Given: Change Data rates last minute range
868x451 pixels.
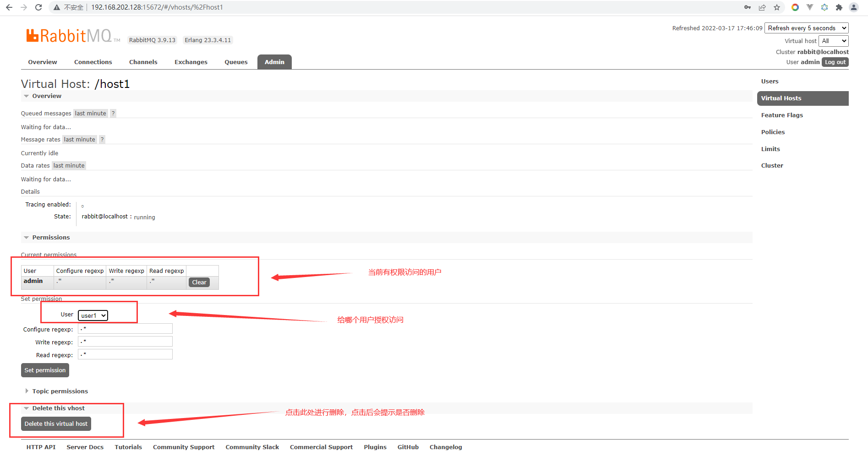Looking at the screenshot, I should pos(69,166).
